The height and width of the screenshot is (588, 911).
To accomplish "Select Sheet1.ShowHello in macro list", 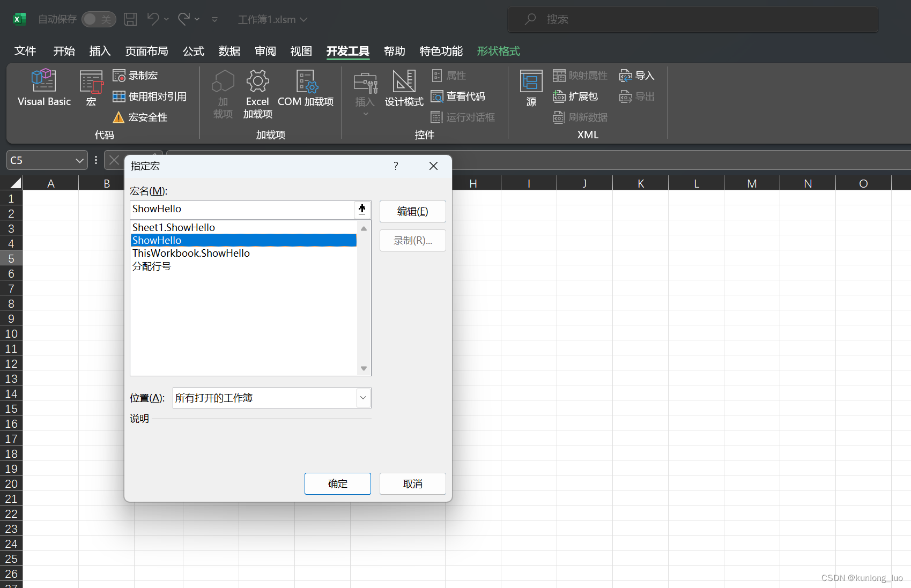I will 243,227.
